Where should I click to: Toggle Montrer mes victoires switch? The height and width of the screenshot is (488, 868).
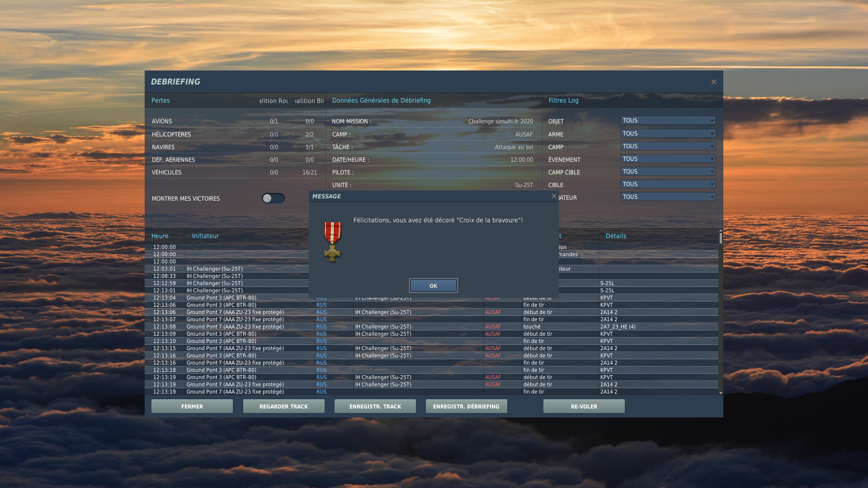point(273,198)
